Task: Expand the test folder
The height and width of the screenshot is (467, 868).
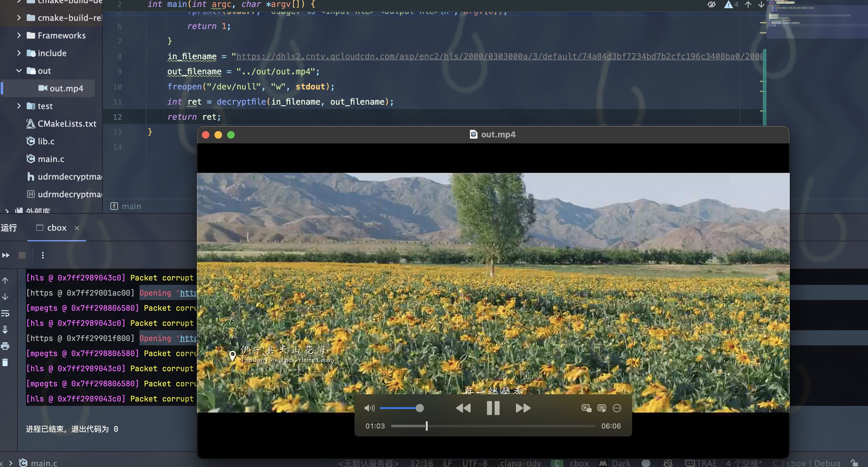Action: [x=19, y=106]
